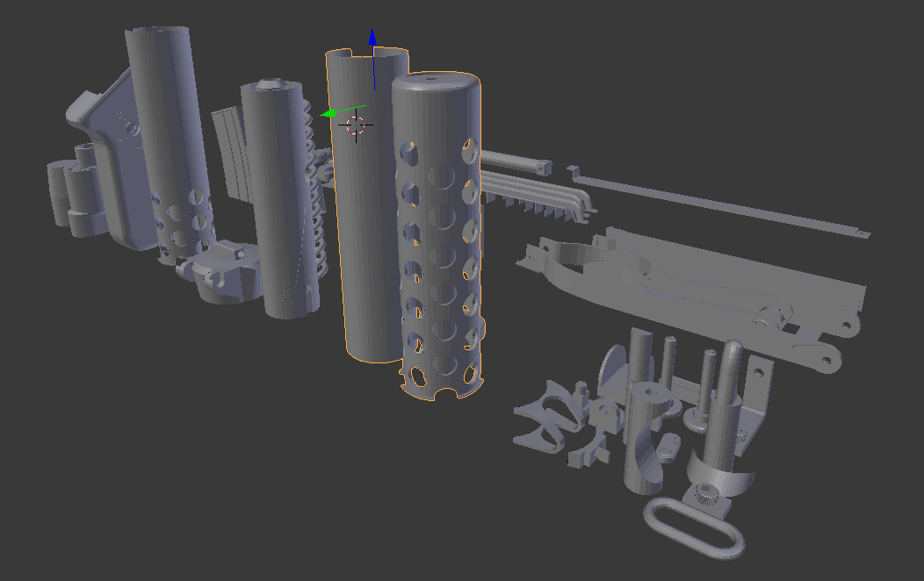
Task: Select the long thin rod at upper right
Action: (719, 203)
